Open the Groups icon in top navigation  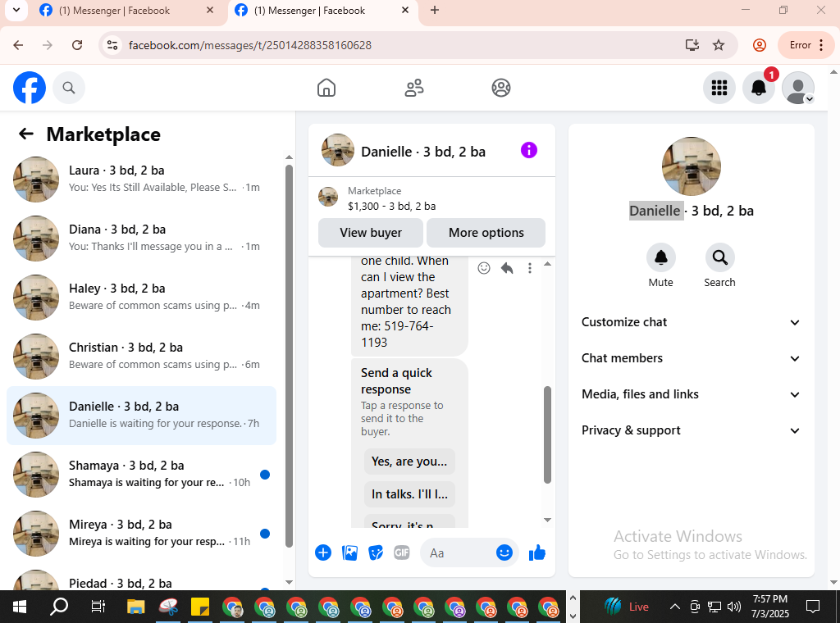(x=501, y=88)
